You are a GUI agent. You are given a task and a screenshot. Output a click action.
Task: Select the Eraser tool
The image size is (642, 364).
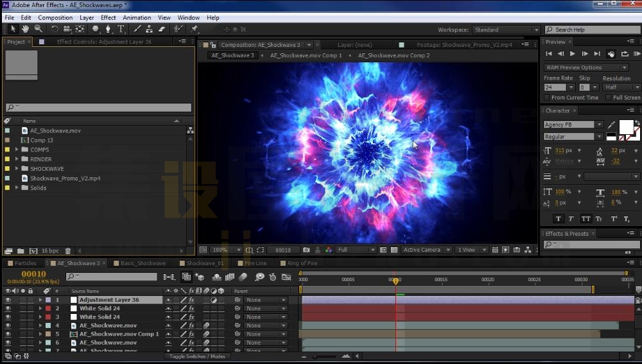(162, 29)
